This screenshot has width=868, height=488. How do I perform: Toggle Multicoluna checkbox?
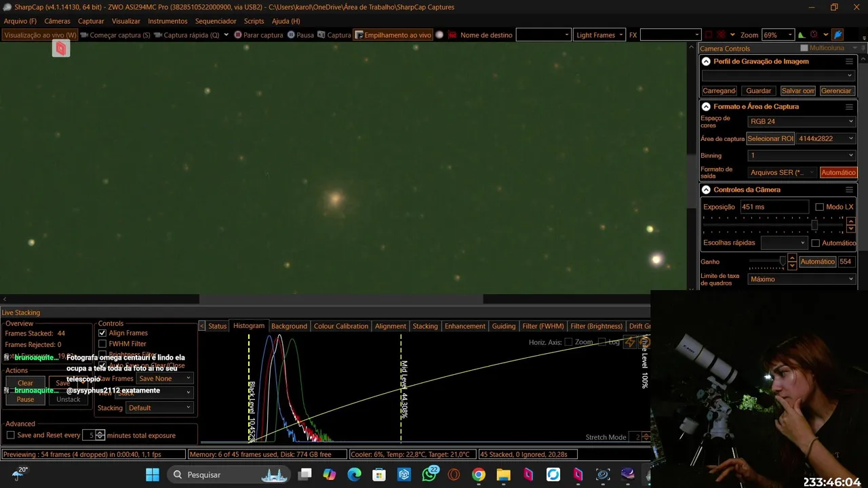[804, 48]
